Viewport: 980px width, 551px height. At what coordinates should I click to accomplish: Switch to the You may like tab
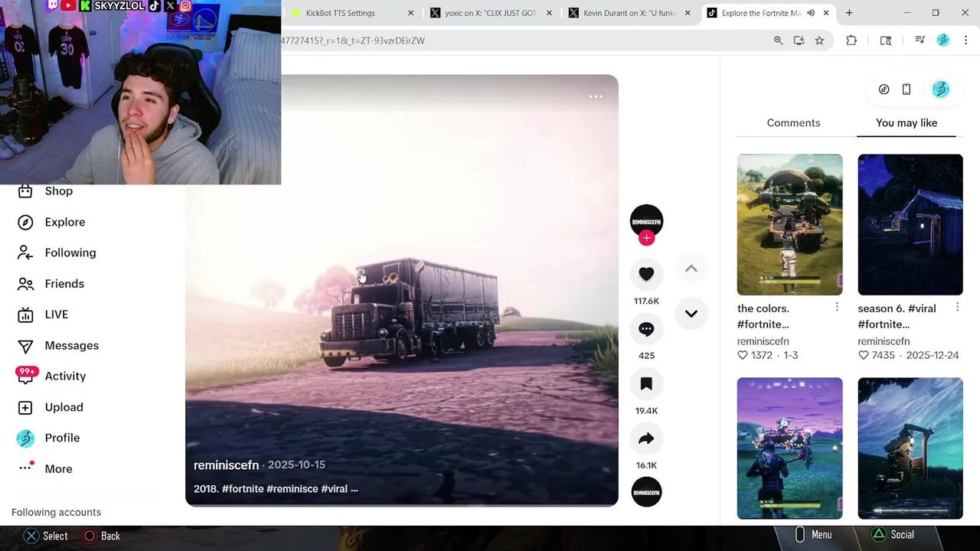click(906, 122)
